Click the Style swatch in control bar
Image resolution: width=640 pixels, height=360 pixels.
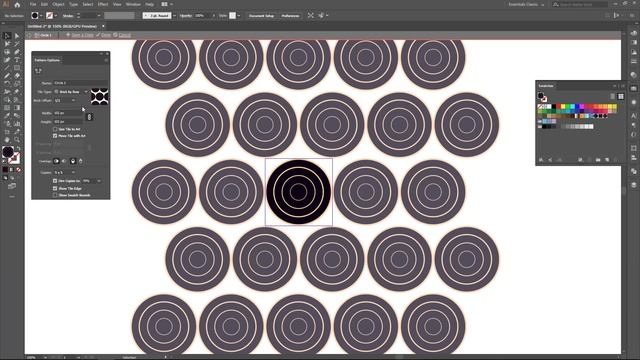click(232, 16)
